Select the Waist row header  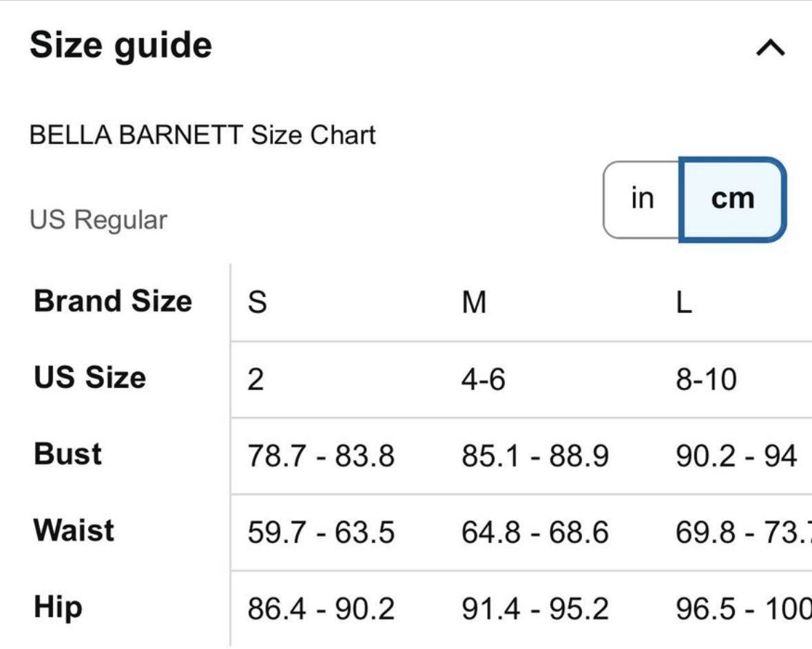[74, 530]
